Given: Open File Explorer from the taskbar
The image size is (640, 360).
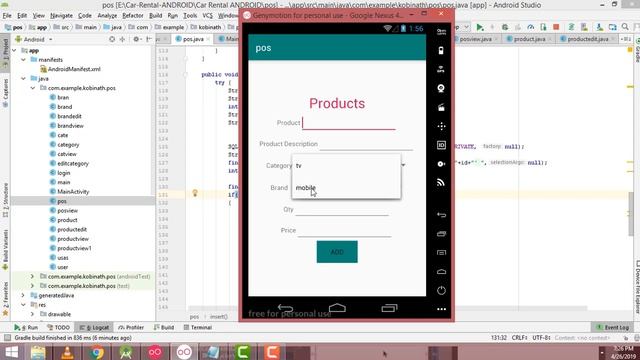Looking at the screenshot, I should click(x=38, y=352).
